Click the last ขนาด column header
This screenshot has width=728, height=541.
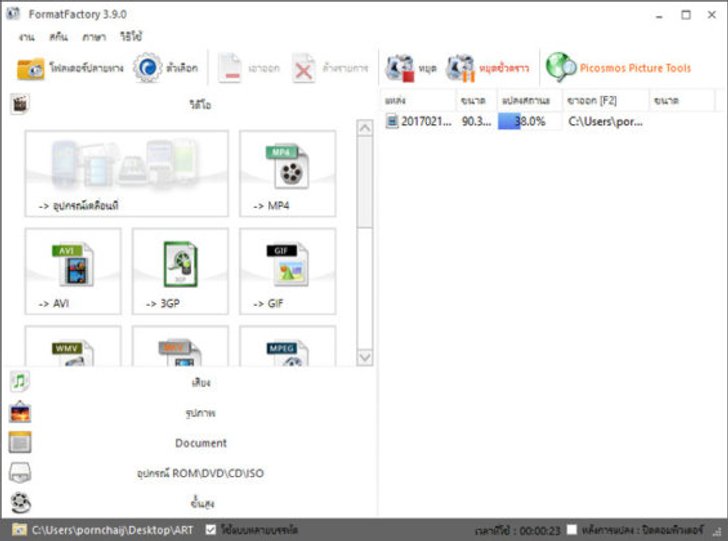pyautogui.click(x=682, y=100)
